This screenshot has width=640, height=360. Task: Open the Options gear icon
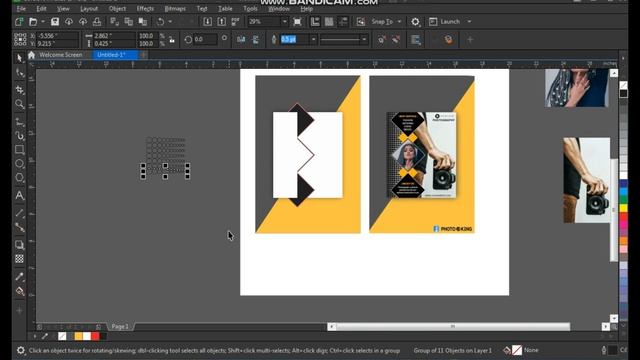(x=415, y=22)
